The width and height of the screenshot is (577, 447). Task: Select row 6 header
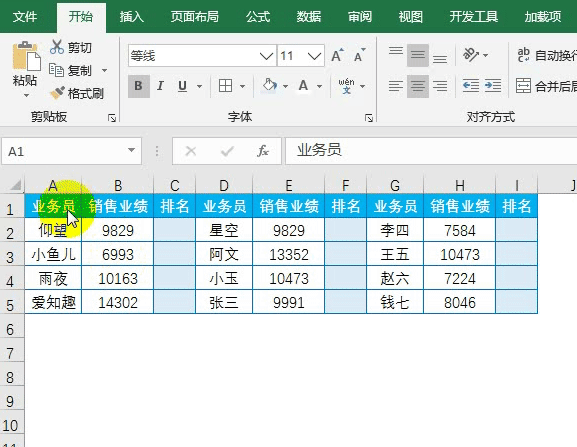[11, 329]
